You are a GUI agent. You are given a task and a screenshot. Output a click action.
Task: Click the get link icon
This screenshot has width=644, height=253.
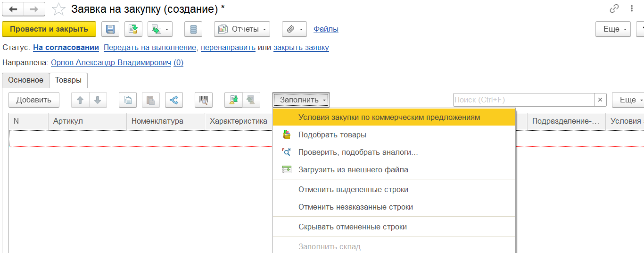coord(614,8)
